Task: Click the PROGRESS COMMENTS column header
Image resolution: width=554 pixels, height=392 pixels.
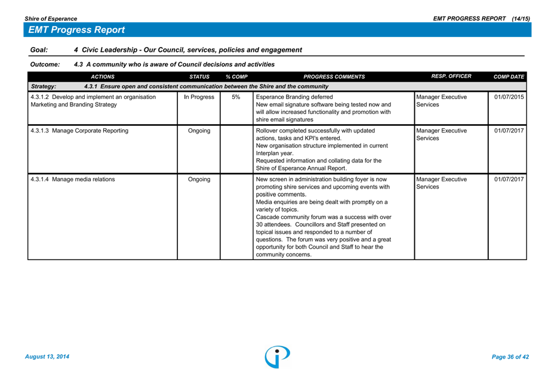Action: point(334,76)
